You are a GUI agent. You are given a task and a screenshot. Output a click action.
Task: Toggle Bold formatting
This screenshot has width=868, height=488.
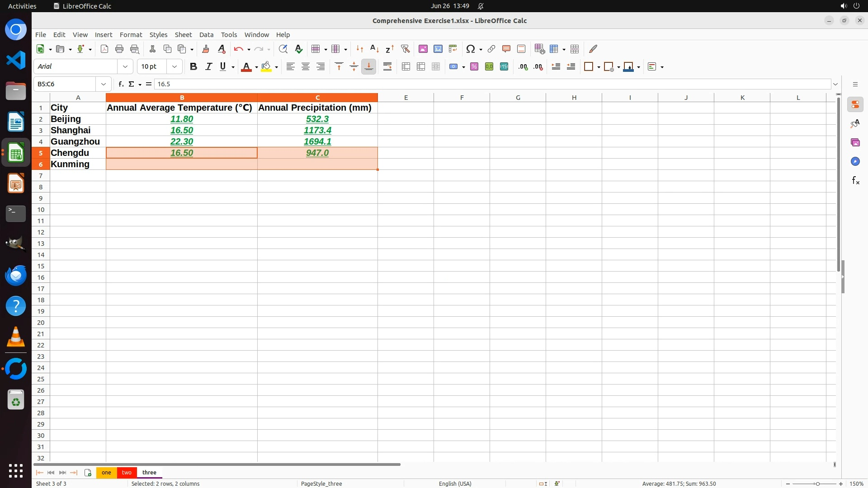tap(193, 67)
